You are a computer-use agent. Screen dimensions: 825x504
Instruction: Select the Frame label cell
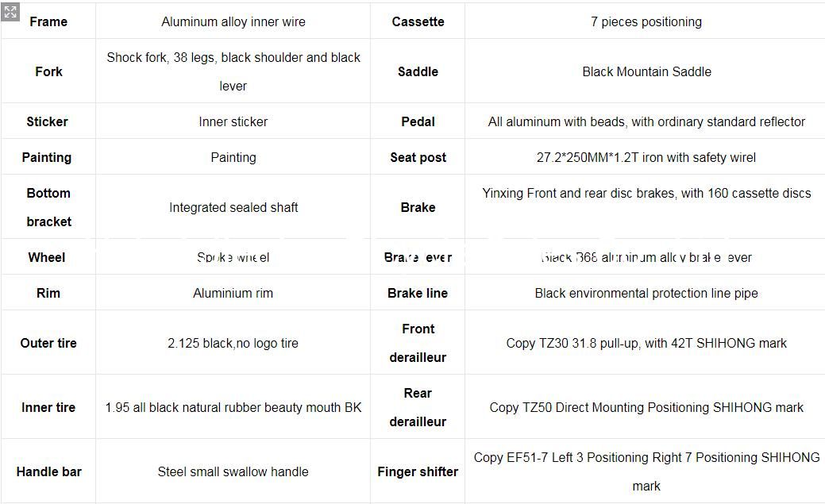point(48,21)
